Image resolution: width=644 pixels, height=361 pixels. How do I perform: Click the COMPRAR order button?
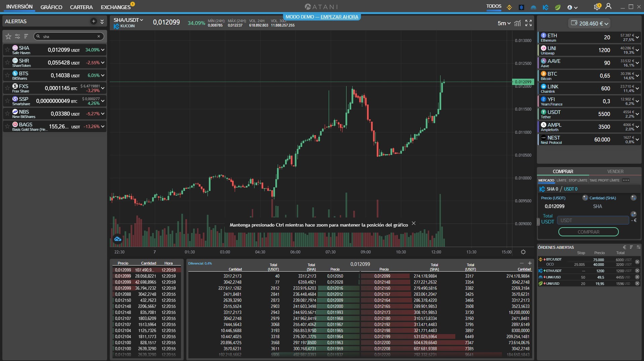[x=588, y=232]
